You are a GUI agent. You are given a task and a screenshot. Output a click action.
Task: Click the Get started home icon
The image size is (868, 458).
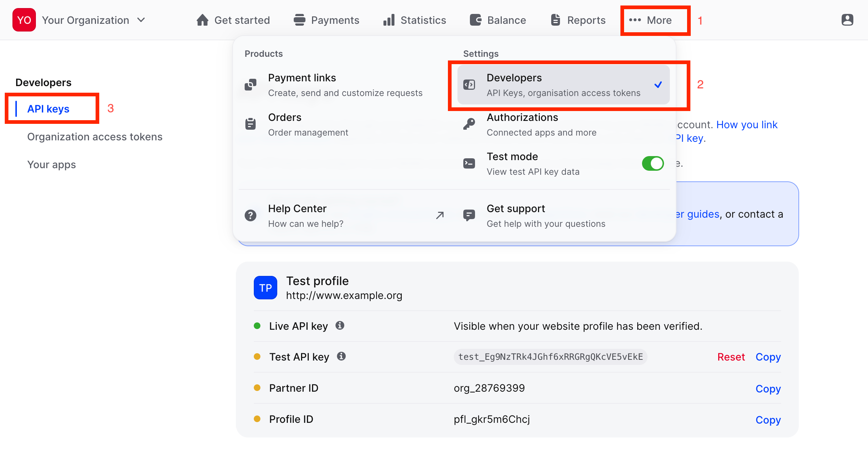point(202,20)
